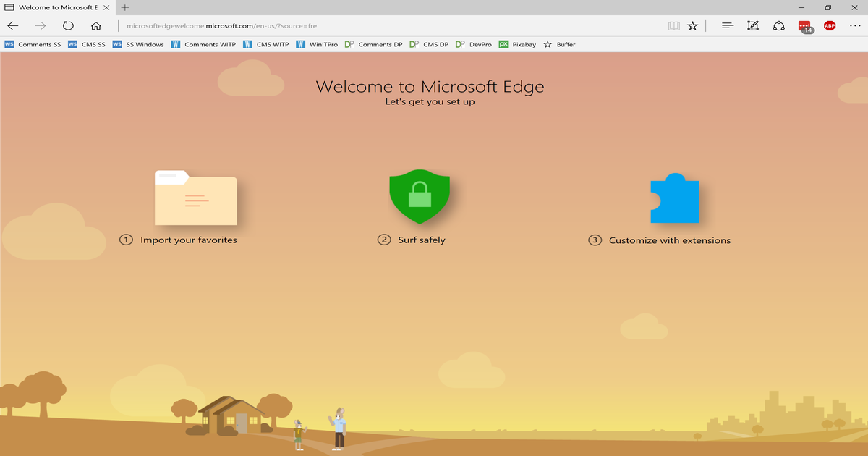Navigate back with the back arrow

(12, 25)
